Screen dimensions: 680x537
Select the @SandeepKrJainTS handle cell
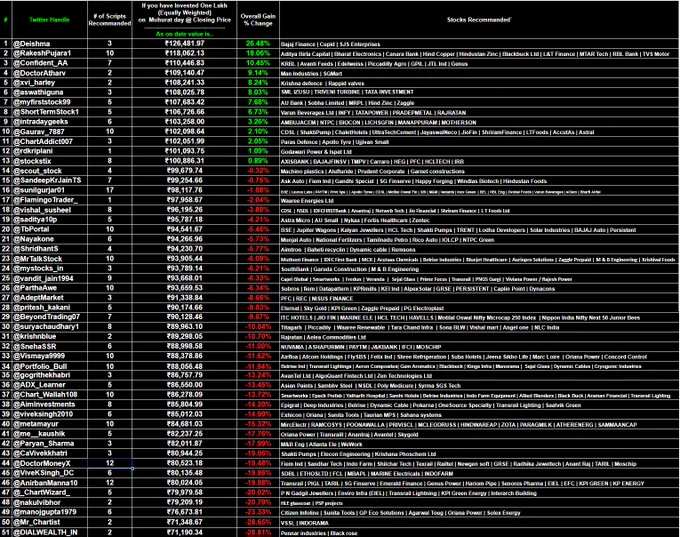click(50, 180)
